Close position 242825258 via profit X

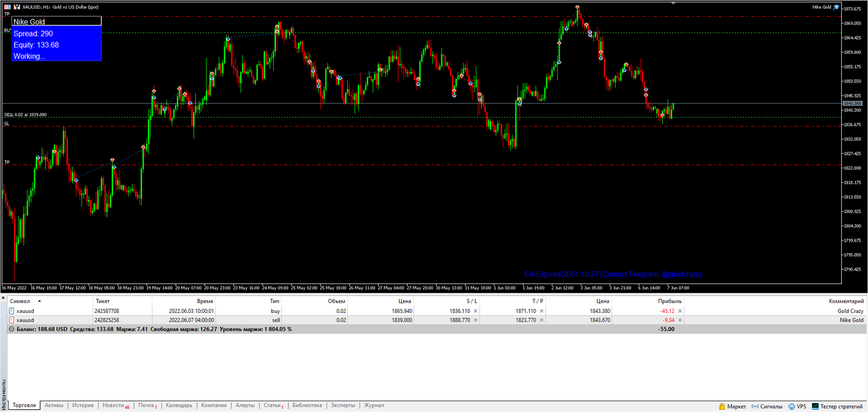pyautogui.click(x=680, y=320)
